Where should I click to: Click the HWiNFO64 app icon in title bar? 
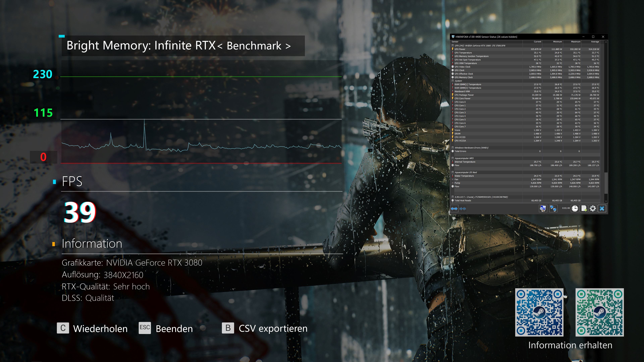453,37
